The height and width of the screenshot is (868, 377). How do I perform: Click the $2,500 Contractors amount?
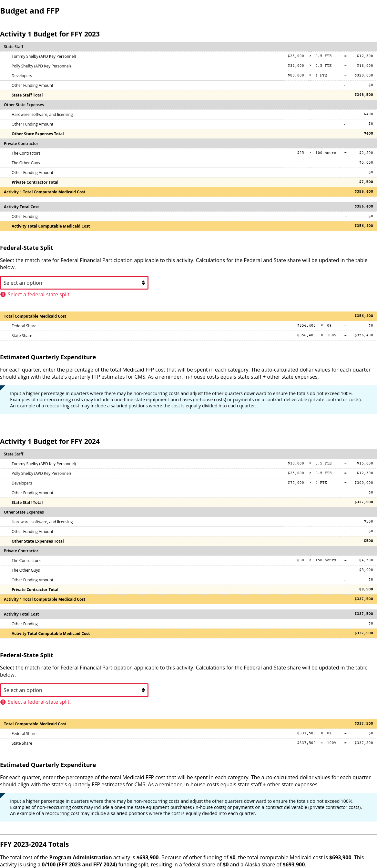[x=366, y=153]
